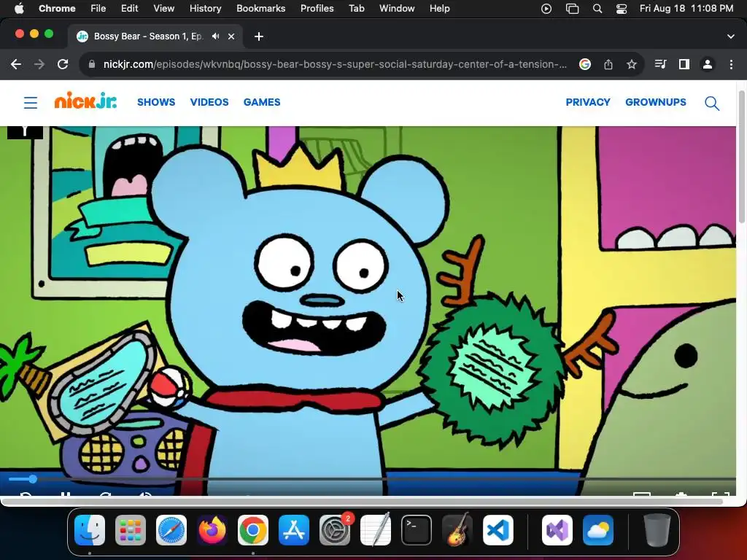This screenshot has height=560, width=747.
Task: Open the App Store from the Dock
Action: click(294, 530)
